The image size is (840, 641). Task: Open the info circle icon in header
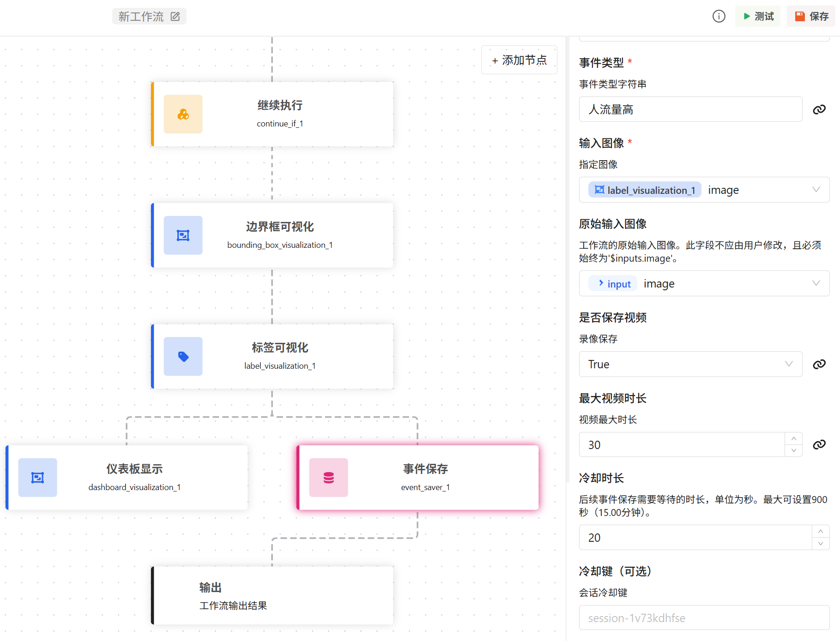point(719,17)
